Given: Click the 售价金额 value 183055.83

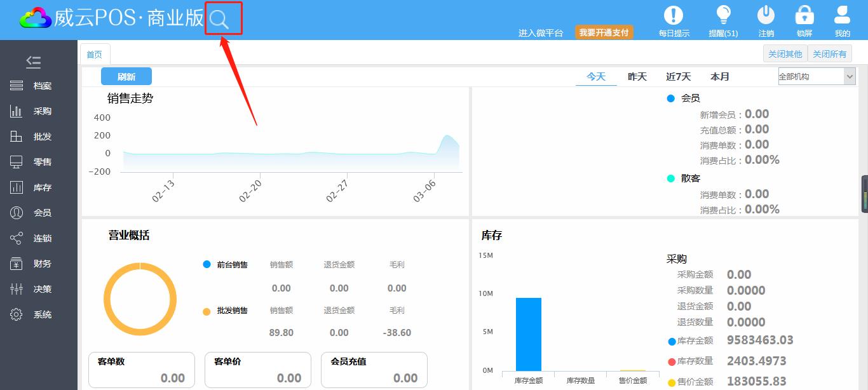Looking at the screenshot, I should (x=757, y=381).
